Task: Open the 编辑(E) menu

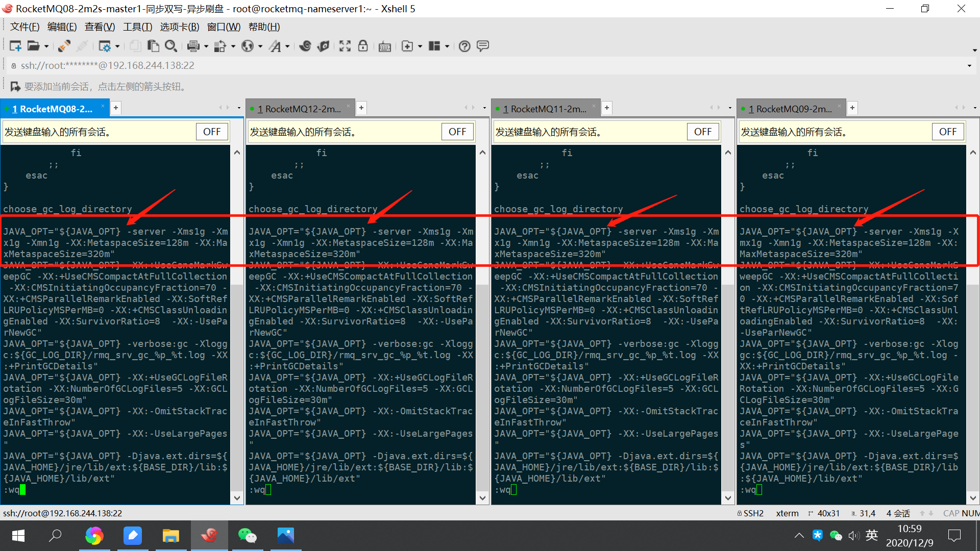Action: coord(62,27)
